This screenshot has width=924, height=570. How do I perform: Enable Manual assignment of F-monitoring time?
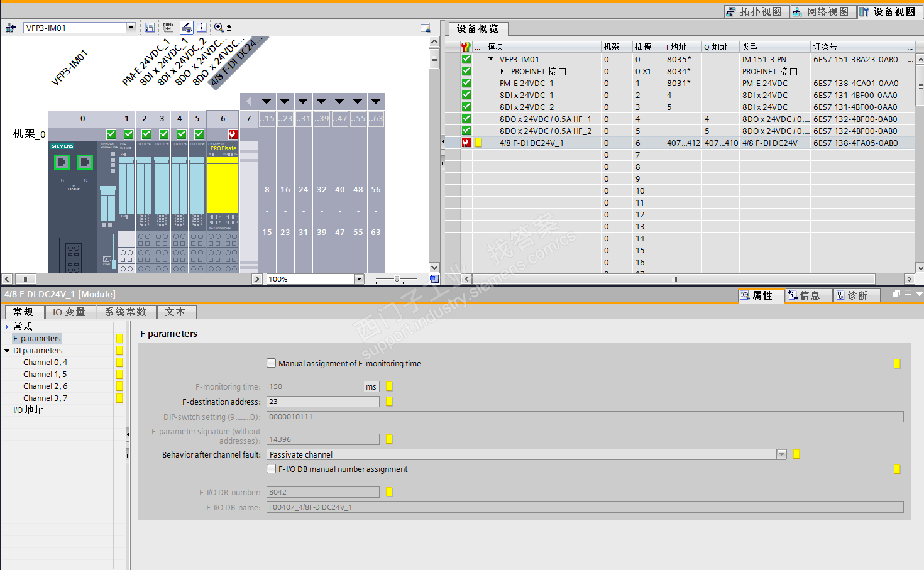pyautogui.click(x=272, y=363)
